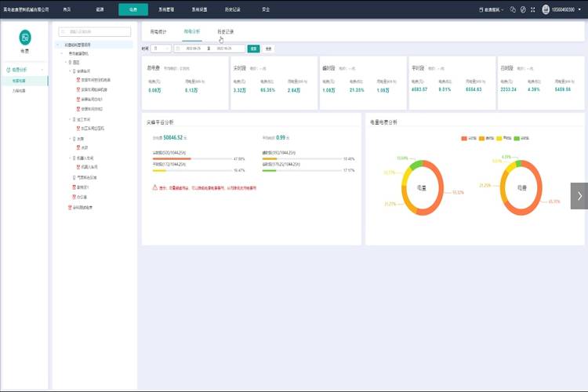This screenshot has height=392, width=588.
Task: Open the 日 time granularity dropdown
Action: [x=161, y=49]
